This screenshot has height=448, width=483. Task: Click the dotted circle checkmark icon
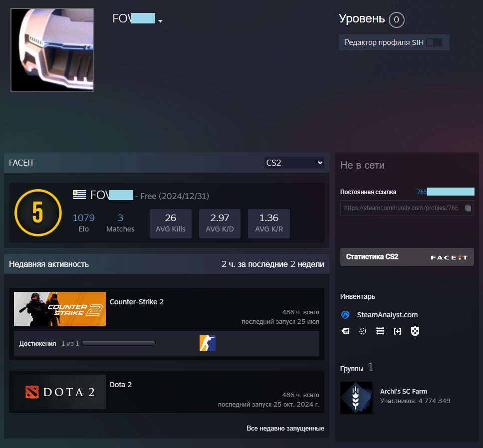click(363, 331)
